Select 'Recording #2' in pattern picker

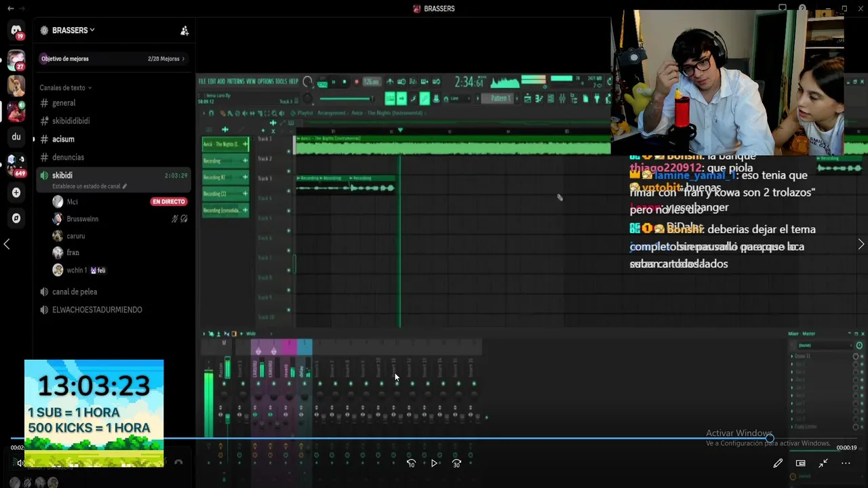tap(224, 178)
